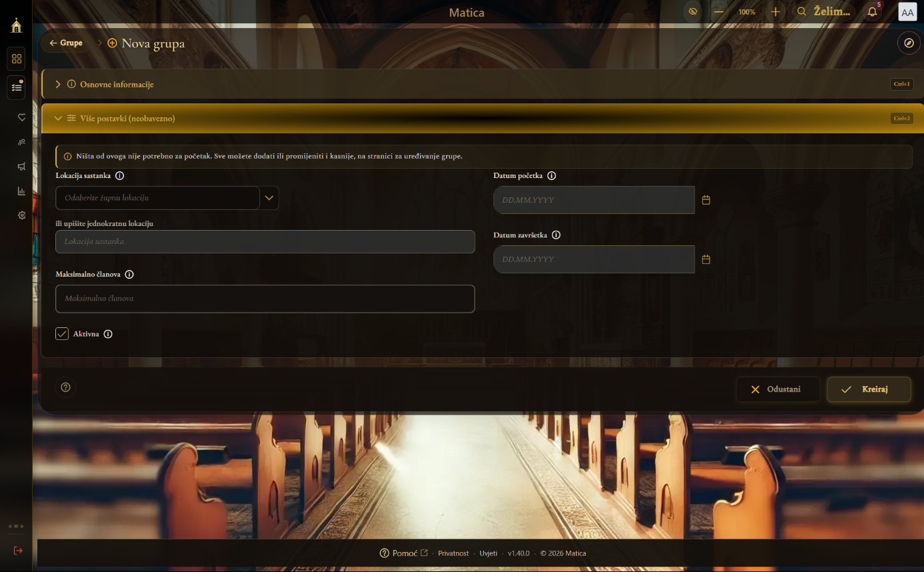Click the round help question icon

coord(65,387)
